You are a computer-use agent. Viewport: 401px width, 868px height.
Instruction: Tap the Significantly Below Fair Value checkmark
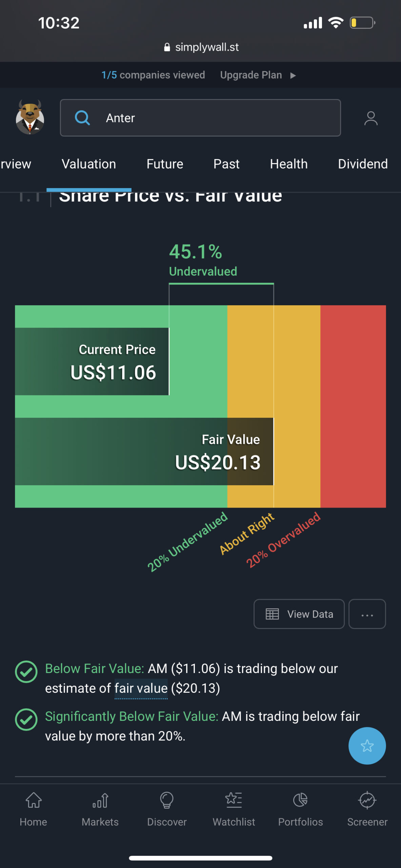(x=26, y=719)
